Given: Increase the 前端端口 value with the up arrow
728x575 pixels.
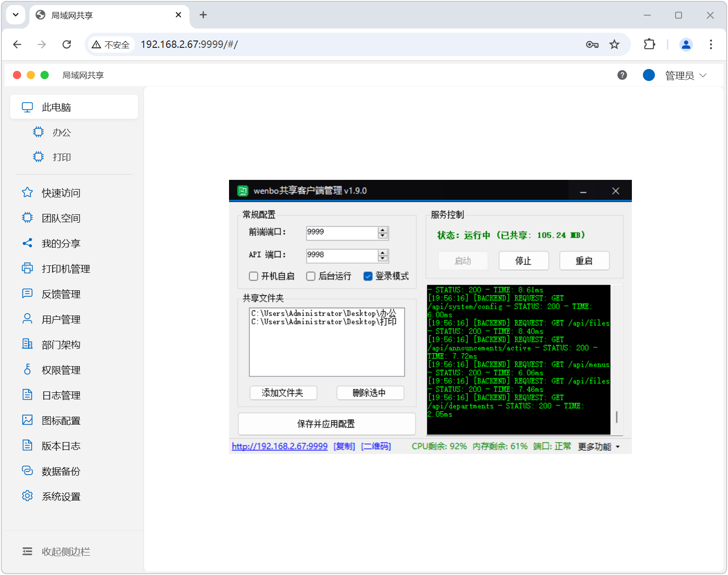Looking at the screenshot, I should click(x=383, y=230).
